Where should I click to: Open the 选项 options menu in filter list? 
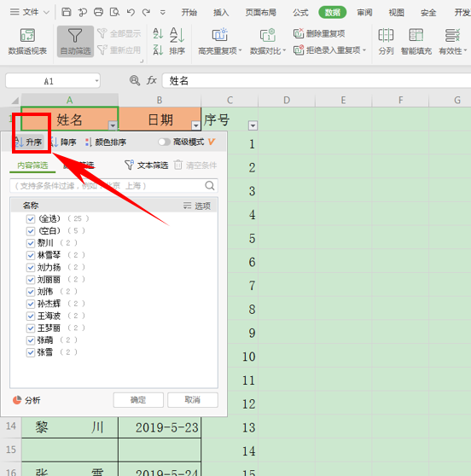(x=197, y=206)
